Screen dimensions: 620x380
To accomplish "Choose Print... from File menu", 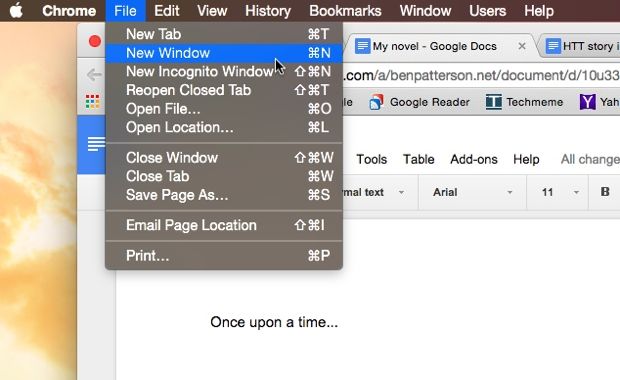I will click(224, 256).
